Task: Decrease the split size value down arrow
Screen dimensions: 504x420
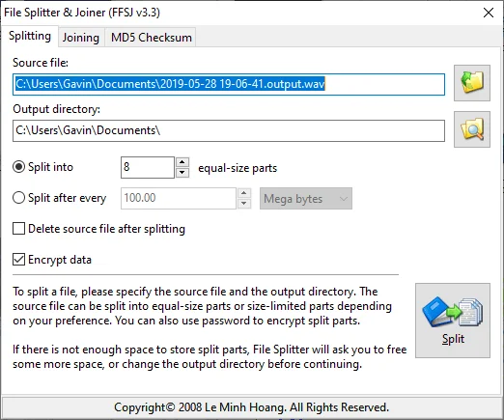Action: [244, 204]
